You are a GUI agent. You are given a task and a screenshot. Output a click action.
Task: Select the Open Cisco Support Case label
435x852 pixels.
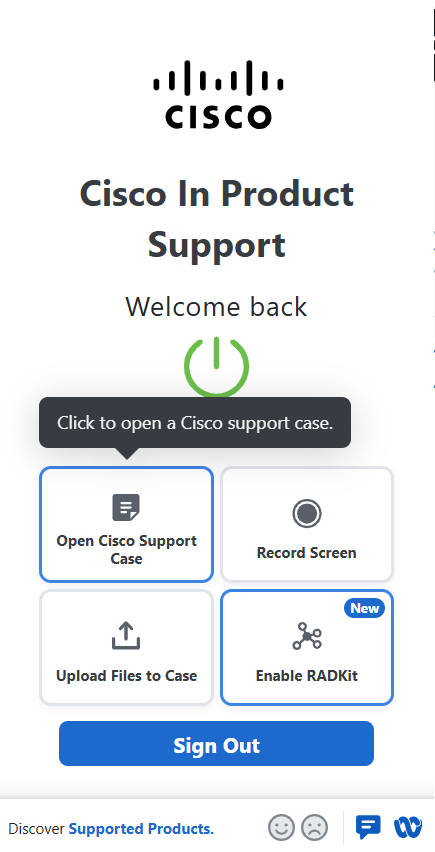[127, 550]
